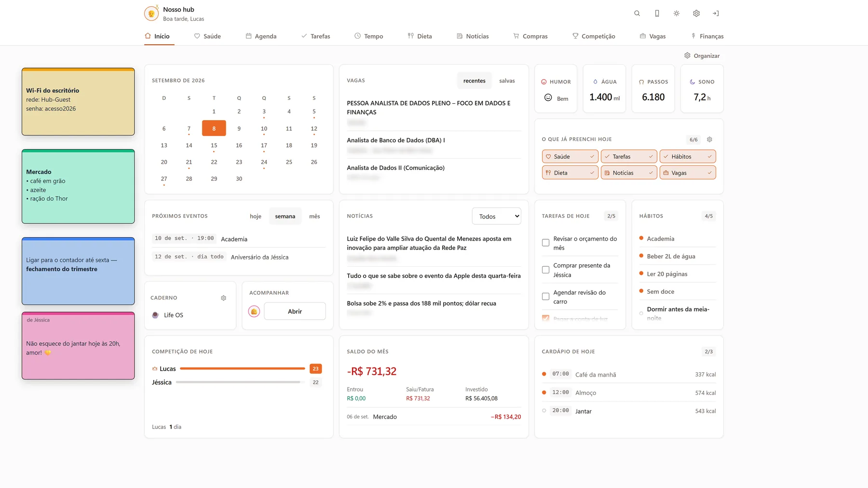Click the mobile device icon in header
This screenshot has height=488, width=868.
pos(657,14)
